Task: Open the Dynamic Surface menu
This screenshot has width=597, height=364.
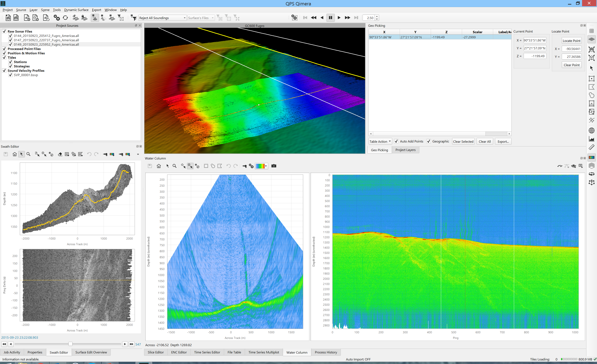Action: (x=76, y=10)
